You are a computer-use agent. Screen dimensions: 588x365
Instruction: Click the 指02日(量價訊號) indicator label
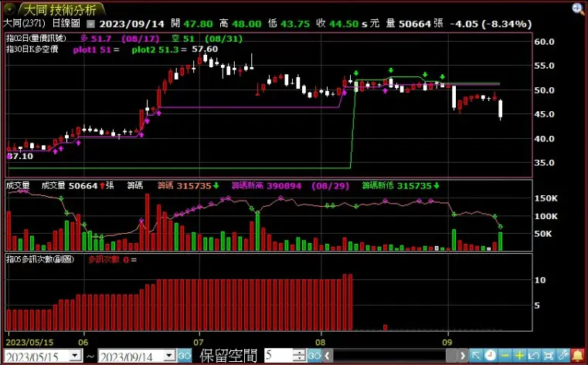(x=36, y=38)
